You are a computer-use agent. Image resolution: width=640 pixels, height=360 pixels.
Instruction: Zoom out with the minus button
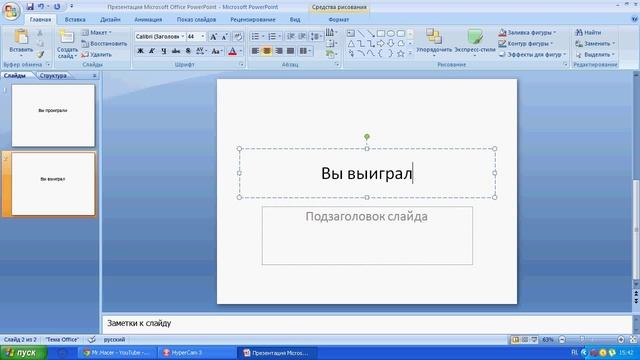(x=562, y=340)
